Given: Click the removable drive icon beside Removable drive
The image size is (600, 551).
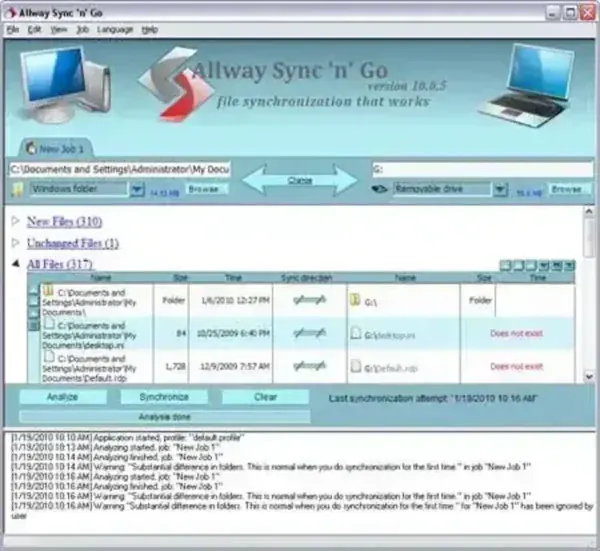Looking at the screenshot, I should tap(379, 189).
